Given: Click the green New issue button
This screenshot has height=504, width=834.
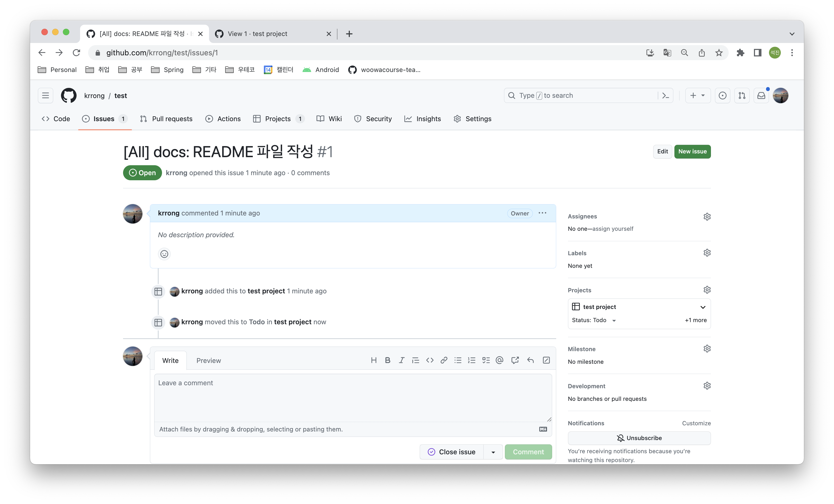Looking at the screenshot, I should 692,152.
